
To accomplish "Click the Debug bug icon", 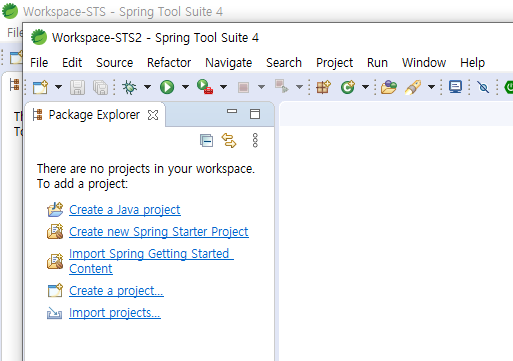I will [x=130, y=87].
